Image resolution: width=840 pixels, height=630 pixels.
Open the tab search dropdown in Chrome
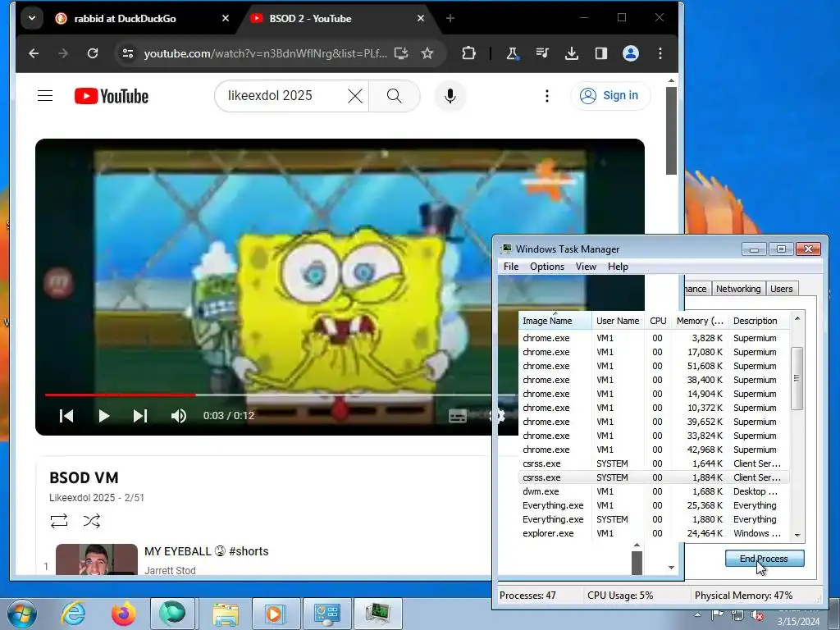click(x=32, y=18)
